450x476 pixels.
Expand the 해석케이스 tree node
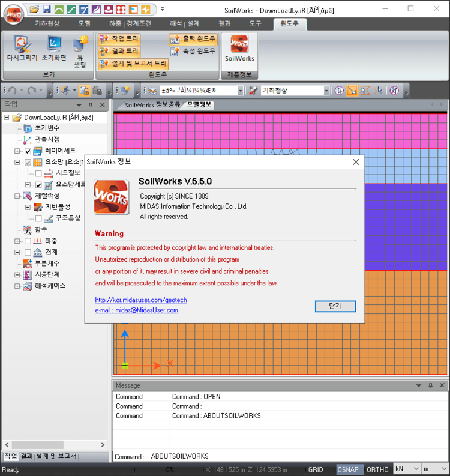(x=17, y=286)
